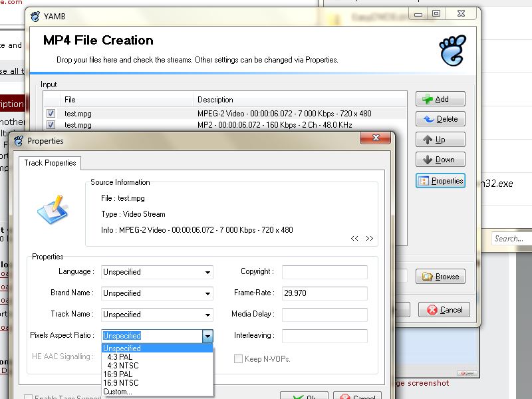
Task: Uncheck the MP2 audio stream checkbox
Action: click(51, 125)
